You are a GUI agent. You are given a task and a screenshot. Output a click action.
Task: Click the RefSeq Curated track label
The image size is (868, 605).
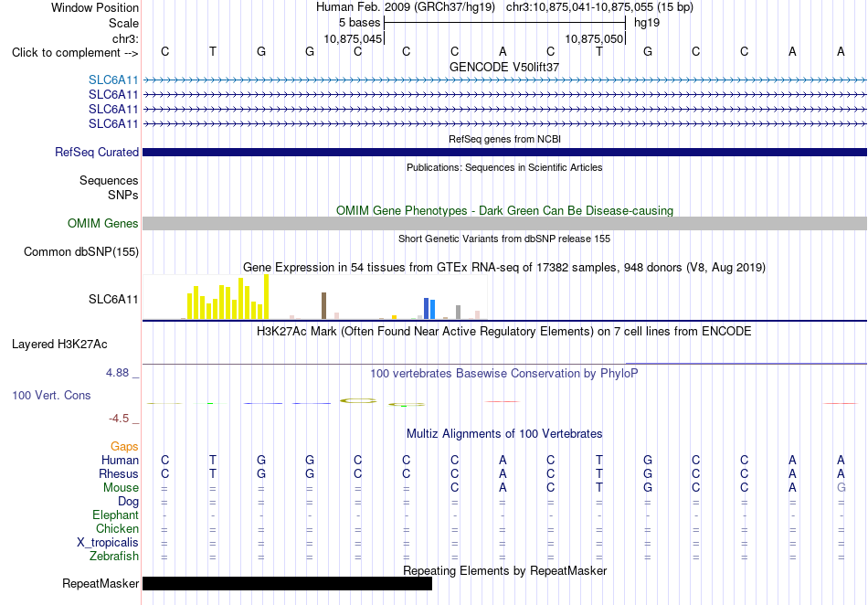tap(97, 153)
